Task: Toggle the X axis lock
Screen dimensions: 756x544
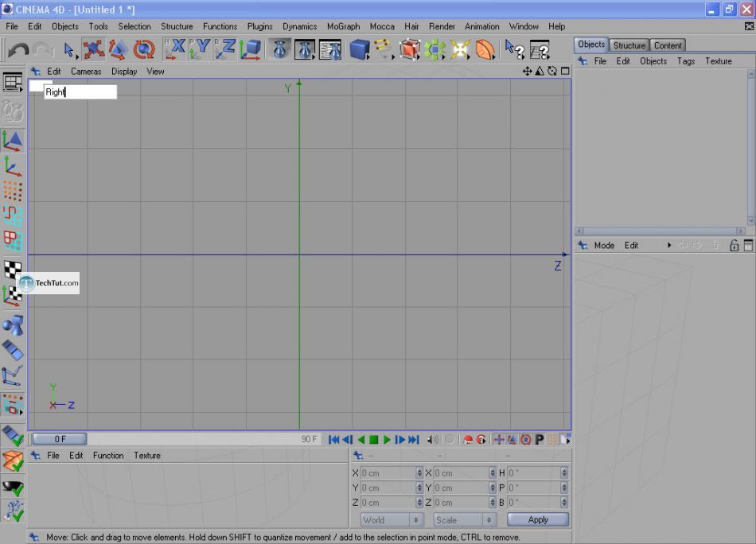Action: (x=174, y=49)
